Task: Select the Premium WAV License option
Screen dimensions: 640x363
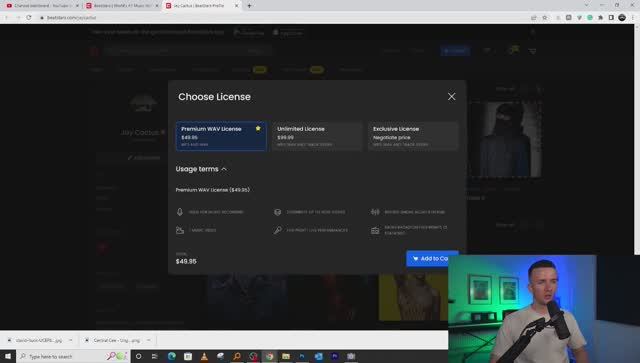Action: (x=221, y=136)
